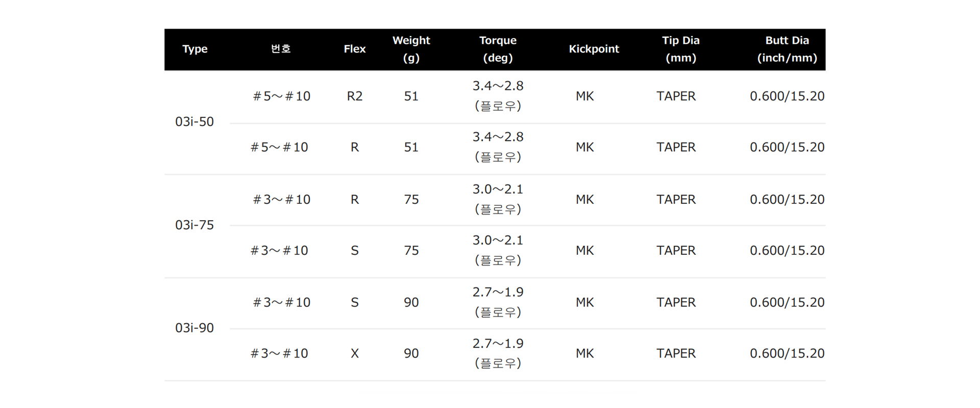Select the 03i-75 type cell
The width and height of the screenshot is (980, 408).
(x=194, y=225)
